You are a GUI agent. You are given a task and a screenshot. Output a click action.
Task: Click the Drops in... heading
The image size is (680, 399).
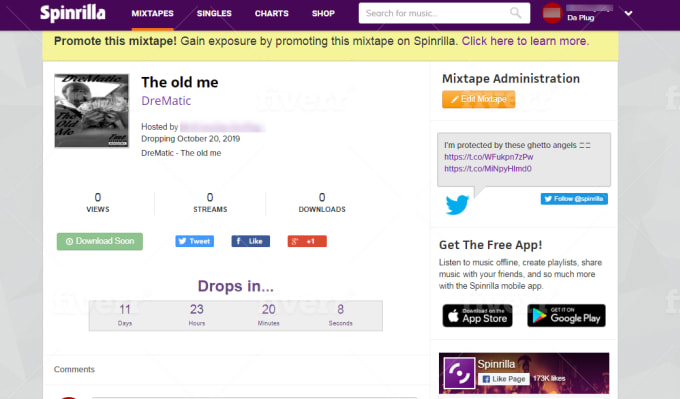tap(235, 286)
